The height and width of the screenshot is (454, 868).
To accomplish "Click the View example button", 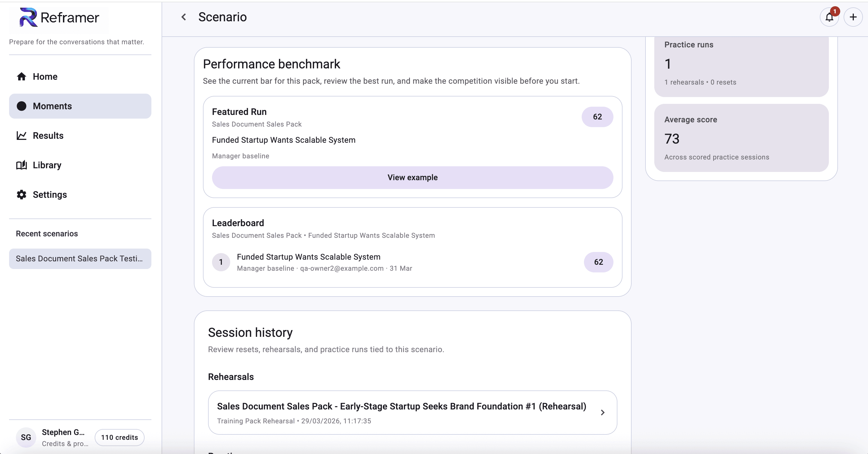I will point(412,177).
